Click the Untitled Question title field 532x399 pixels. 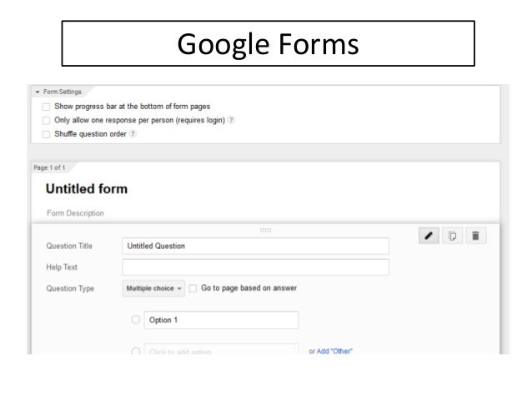click(255, 246)
